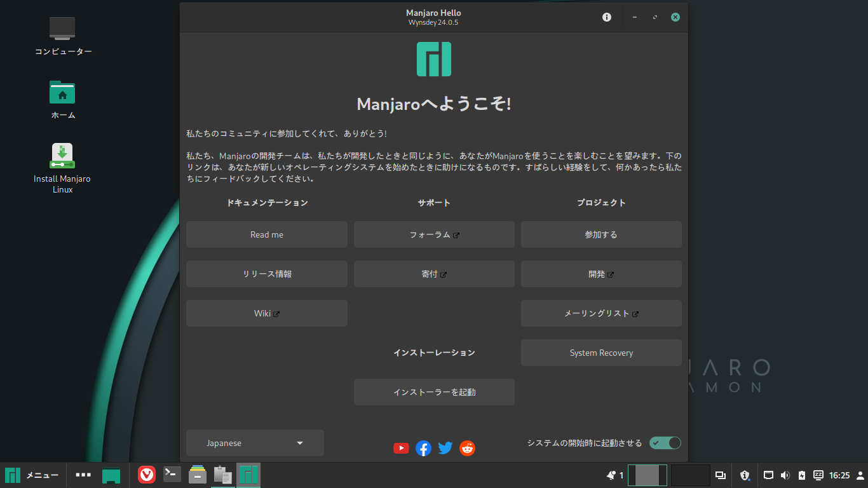Image resolution: width=868 pixels, height=488 pixels.
Task: Click the "プロジェクト" column heading
Action: tap(601, 203)
